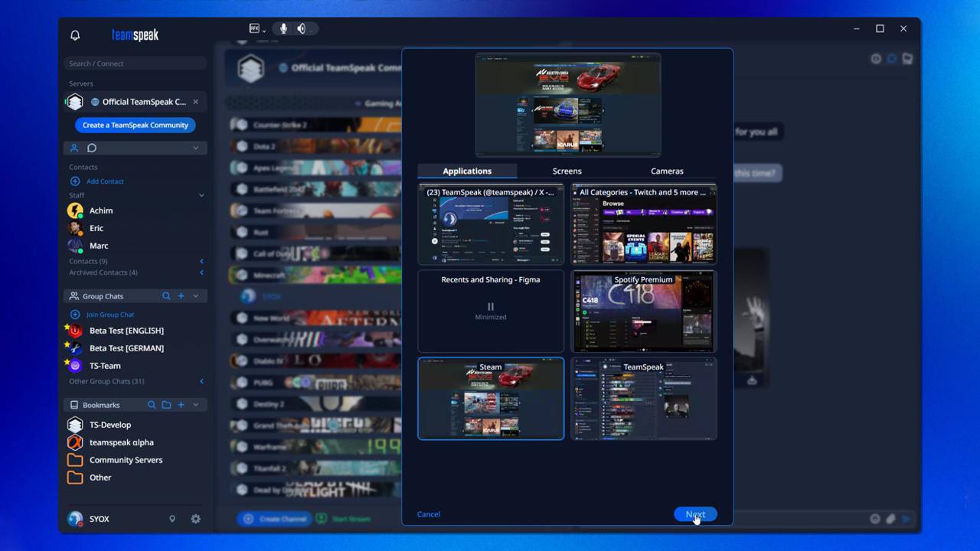Click Create a TeamSpeak Community button
The width and height of the screenshot is (980, 551).
[136, 125]
